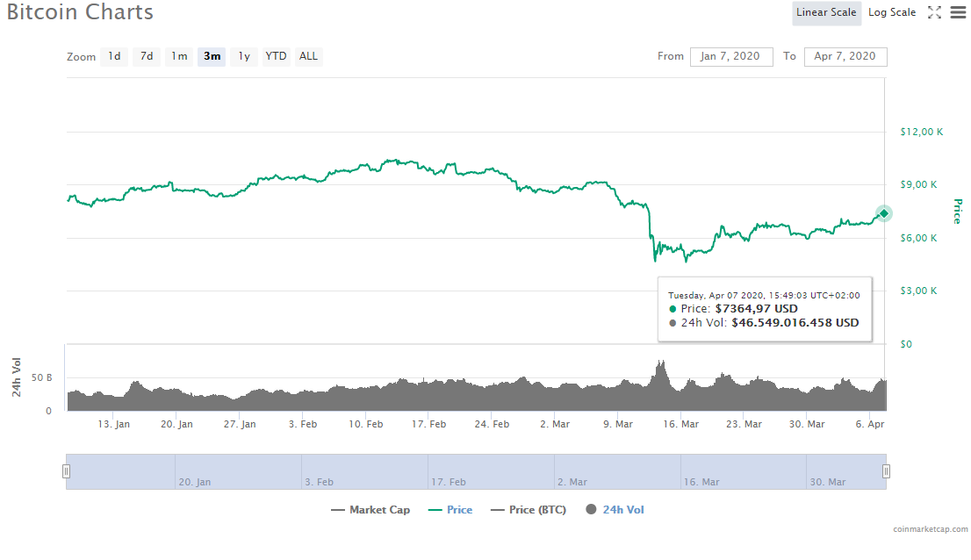Choose the 1y zoom range
The width and height of the screenshot is (971, 560).
point(244,56)
